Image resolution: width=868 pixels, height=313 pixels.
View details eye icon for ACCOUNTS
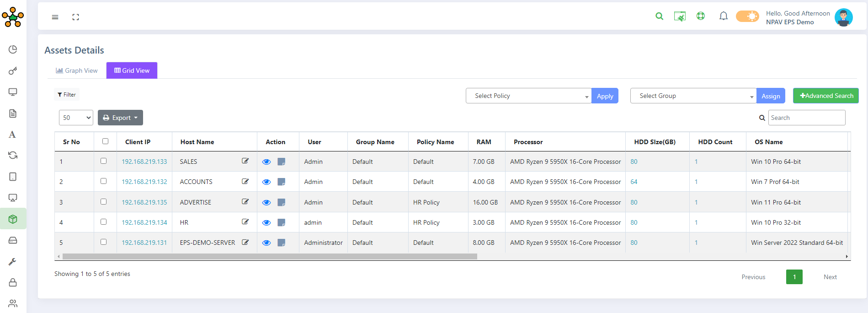pos(266,182)
